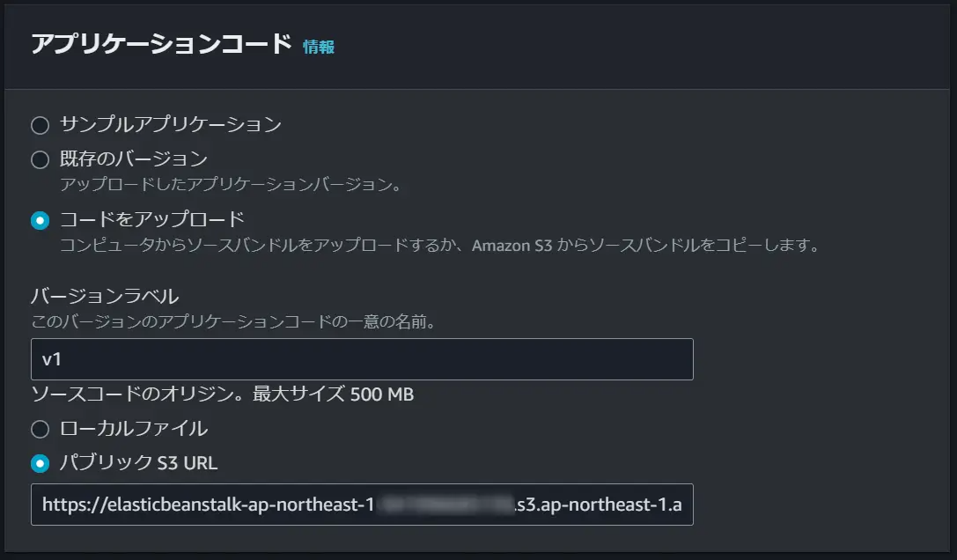Click the ローカルファイル label text
This screenshot has height=560, width=957.
(x=134, y=429)
